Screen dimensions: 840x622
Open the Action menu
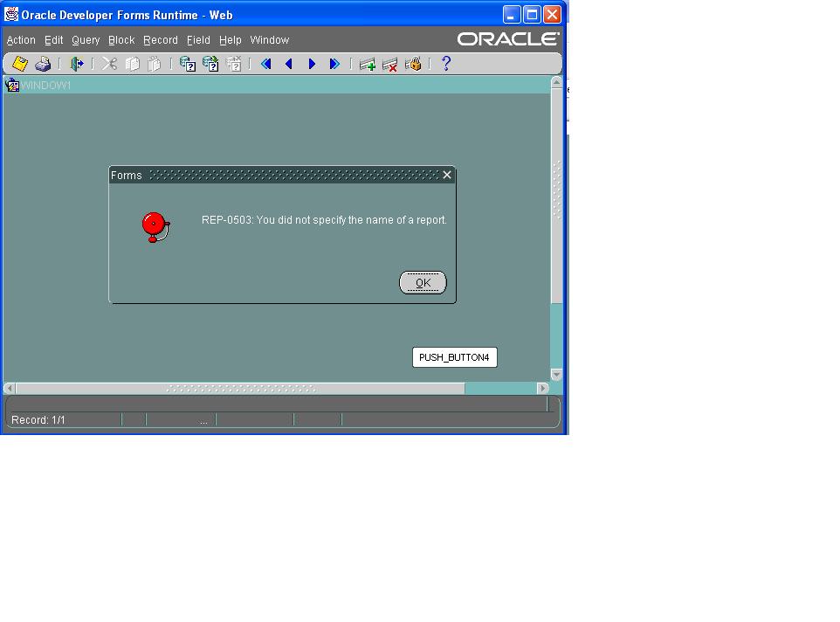point(21,40)
